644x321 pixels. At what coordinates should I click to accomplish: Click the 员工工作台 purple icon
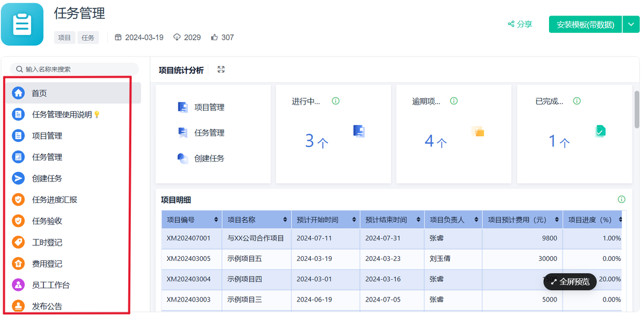[18, 285]
